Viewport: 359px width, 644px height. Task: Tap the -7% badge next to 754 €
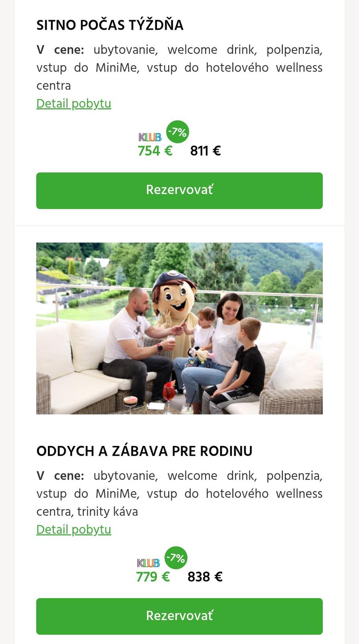click(177, 132)
